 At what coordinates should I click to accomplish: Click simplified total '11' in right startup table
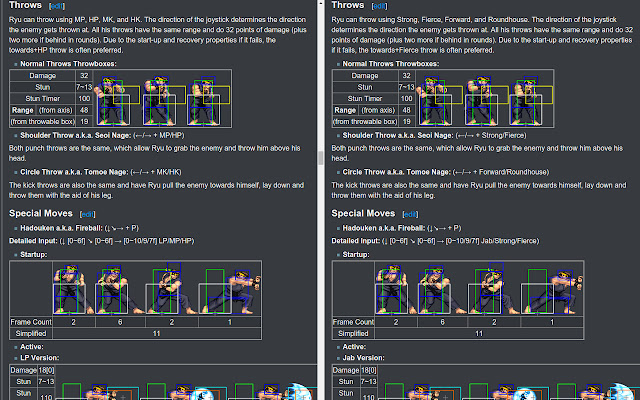(x=479, y=333)
